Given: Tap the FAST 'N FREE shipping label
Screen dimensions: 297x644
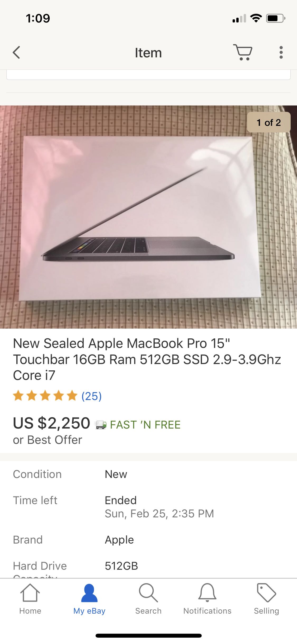Looking at the screenshot, I should click(x=145, y=425).
